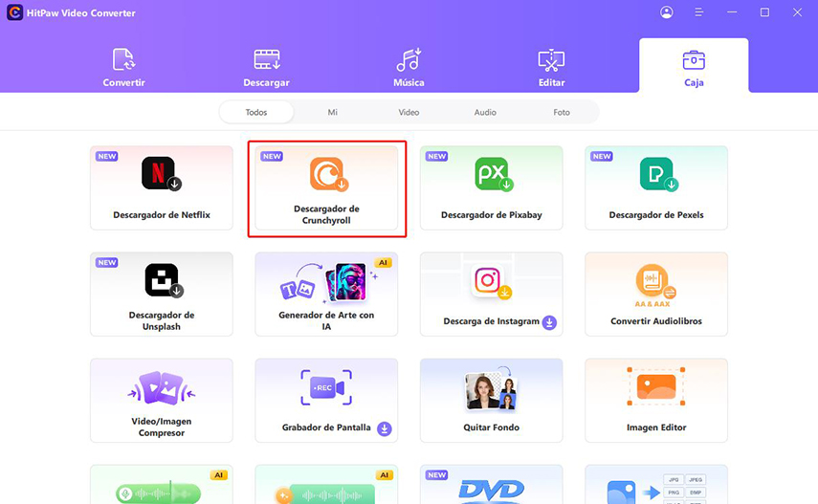Open the image format converter icon
The image size is (818, 504).
pyautogui.click(x=655, y=490)
